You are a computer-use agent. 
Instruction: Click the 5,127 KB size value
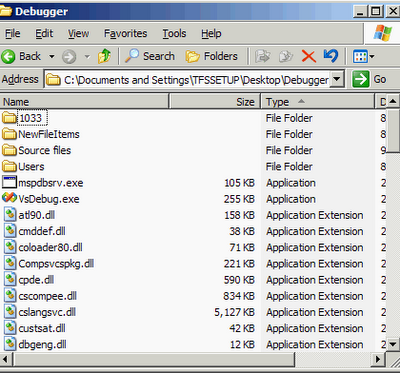(234, 312)
